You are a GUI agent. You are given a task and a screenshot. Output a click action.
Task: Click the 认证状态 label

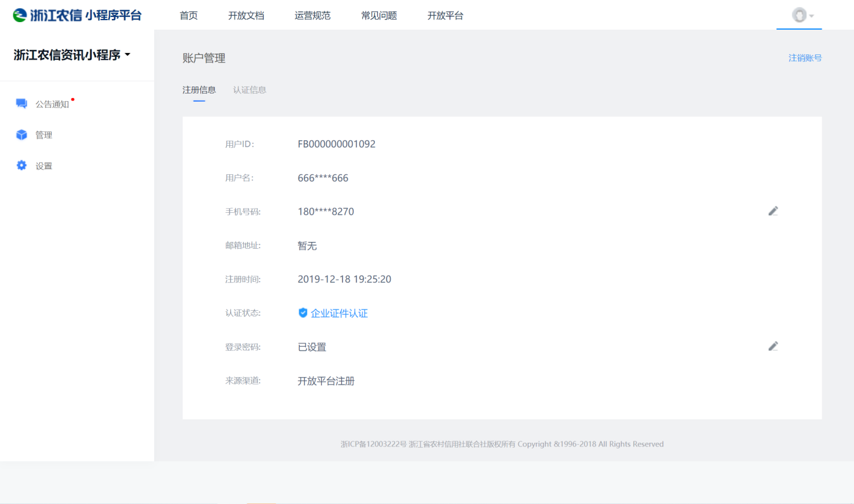click(x=243, y=313)
